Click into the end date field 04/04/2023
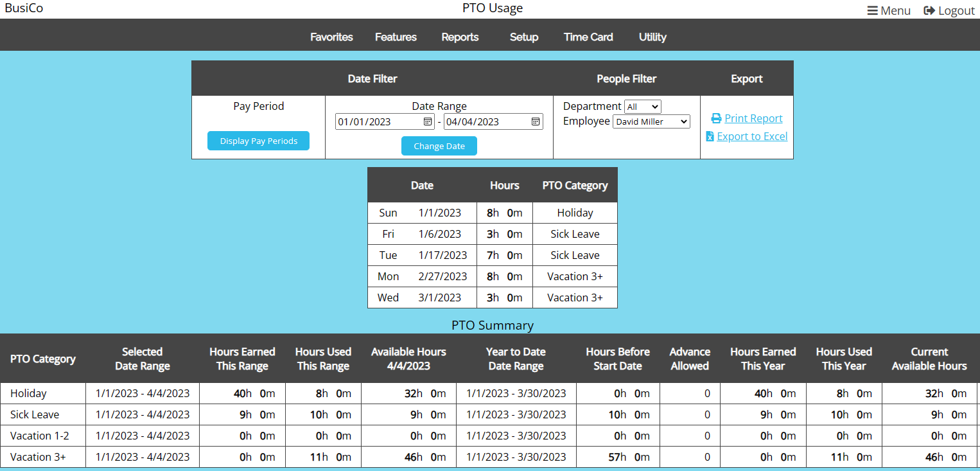 point(493,121)
